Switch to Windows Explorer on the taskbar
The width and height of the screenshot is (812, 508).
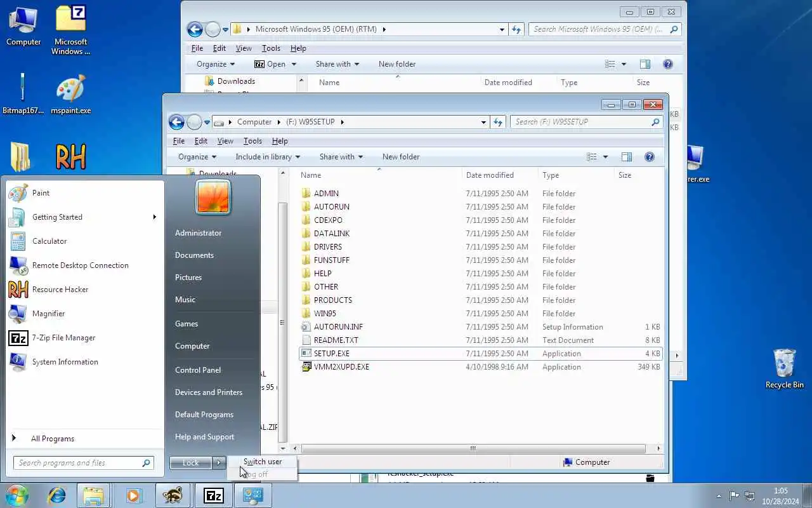click(93, 495)
